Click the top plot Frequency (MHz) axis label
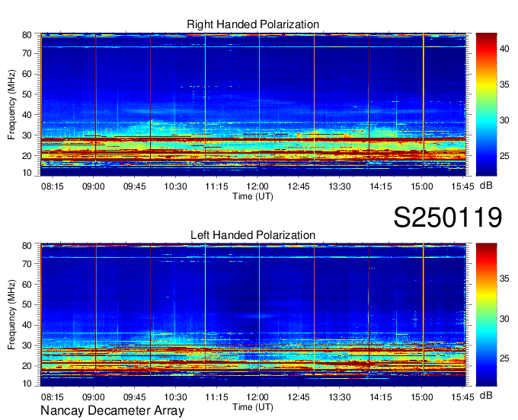 point(11,104)
